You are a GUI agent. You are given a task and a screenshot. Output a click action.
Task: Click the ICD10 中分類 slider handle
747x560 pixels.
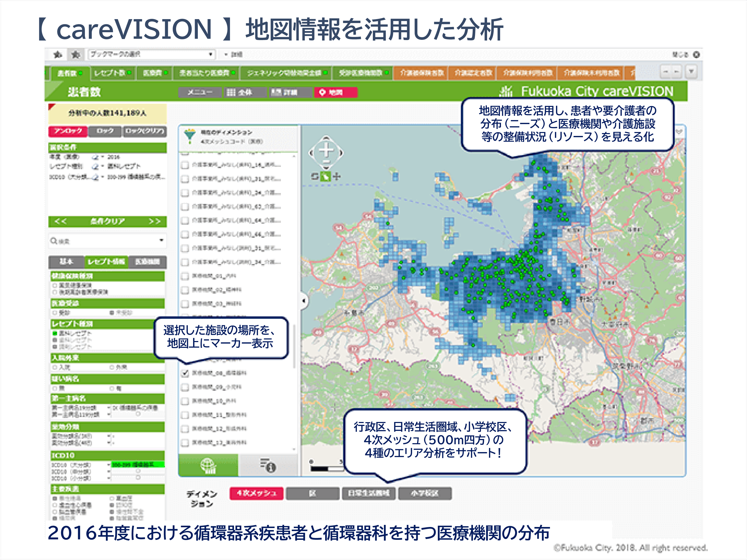point(138,471)
